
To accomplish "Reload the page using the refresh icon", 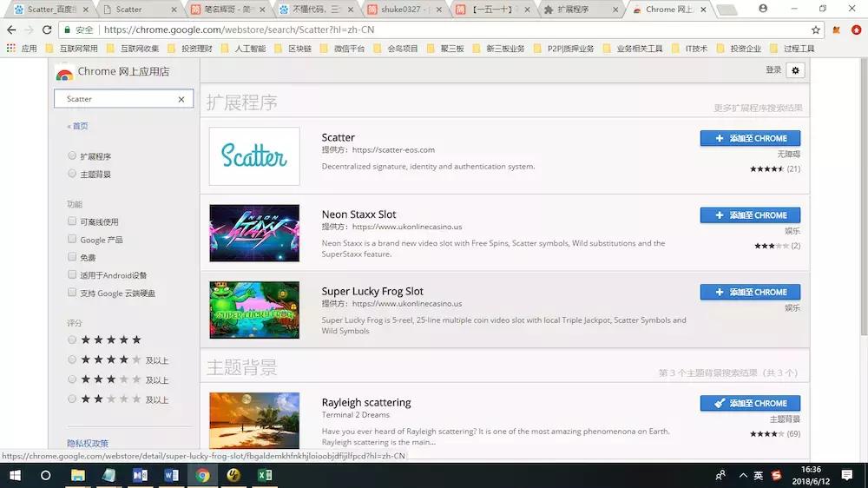I will click(x=47, y=30).
